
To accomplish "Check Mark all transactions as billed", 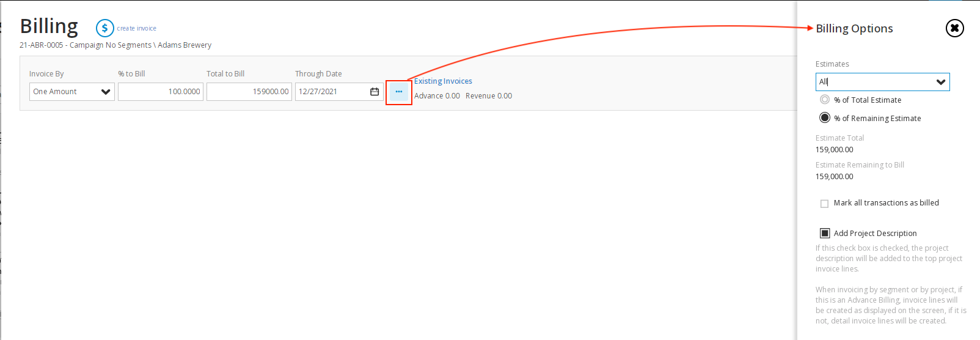I will [x=824, y=204].
